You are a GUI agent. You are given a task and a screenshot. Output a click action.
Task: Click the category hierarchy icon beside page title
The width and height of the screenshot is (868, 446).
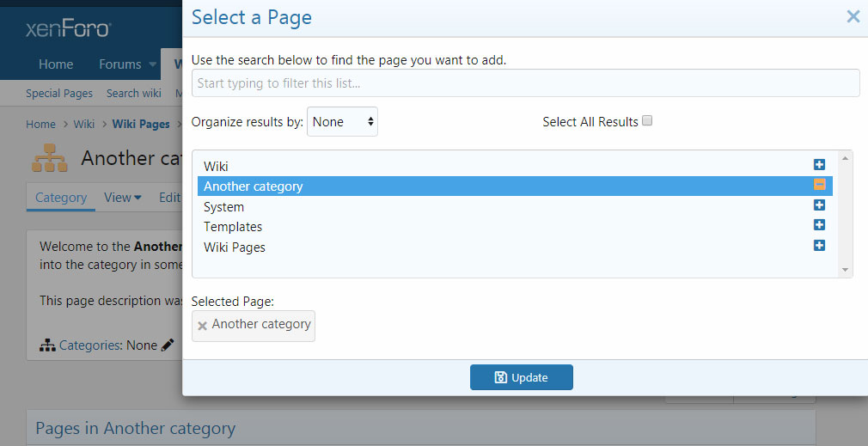pos(49,157)
